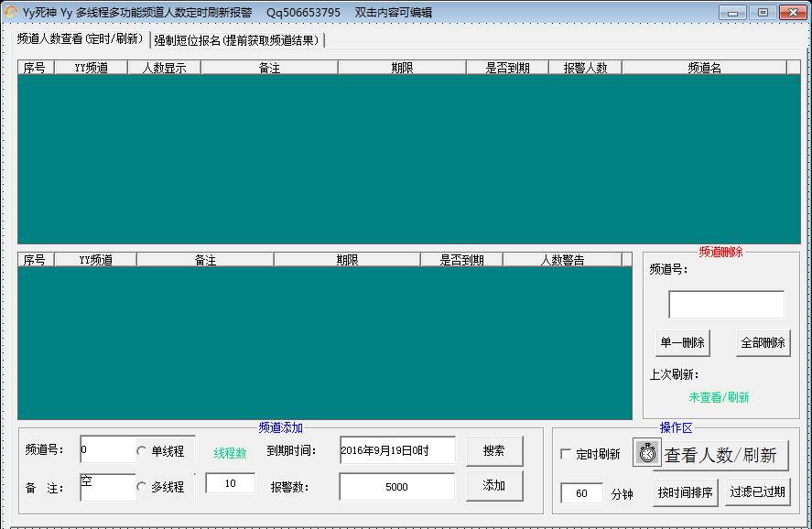Click the 到期时间 date input field
The image size is (812, 529).
tap(396, 450)
